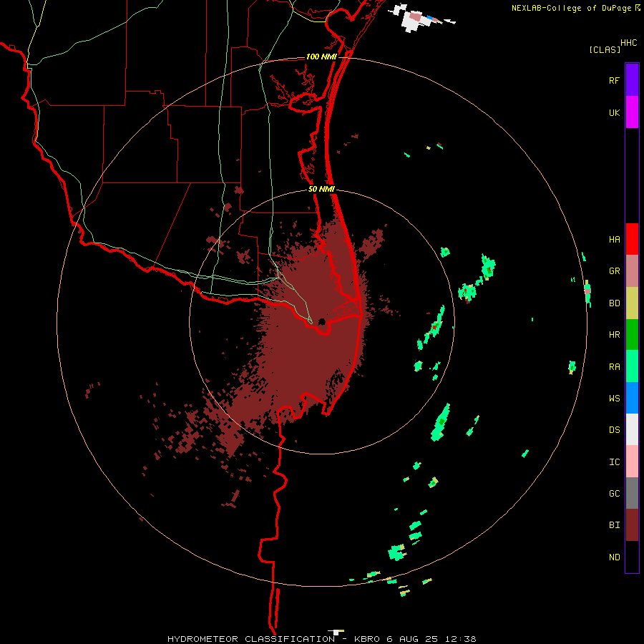Click the 100 NMI range ring label

point(321,57)
